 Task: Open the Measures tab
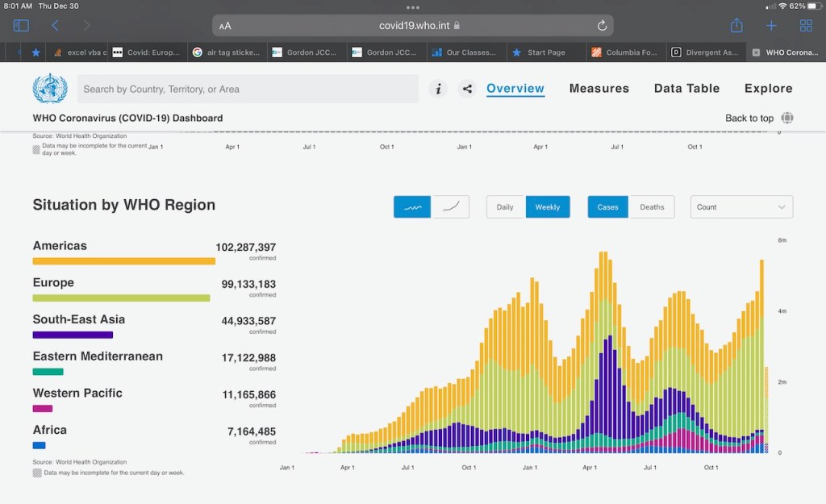599,89
